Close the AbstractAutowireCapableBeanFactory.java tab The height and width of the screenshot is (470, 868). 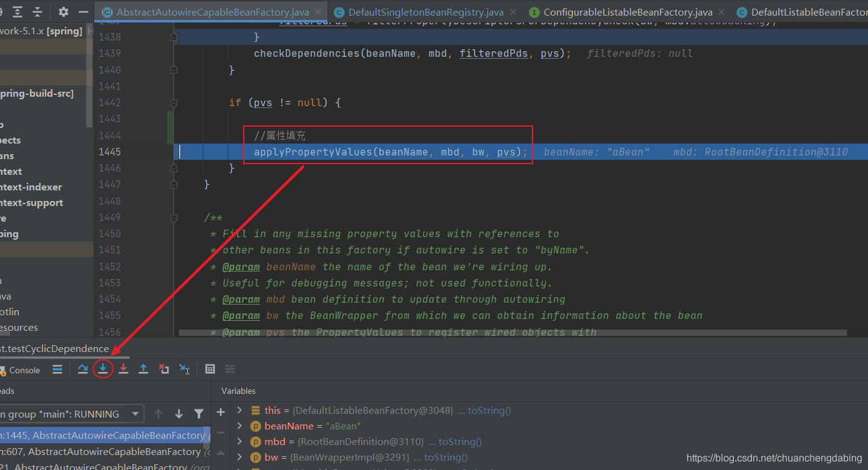pos(319,12)
